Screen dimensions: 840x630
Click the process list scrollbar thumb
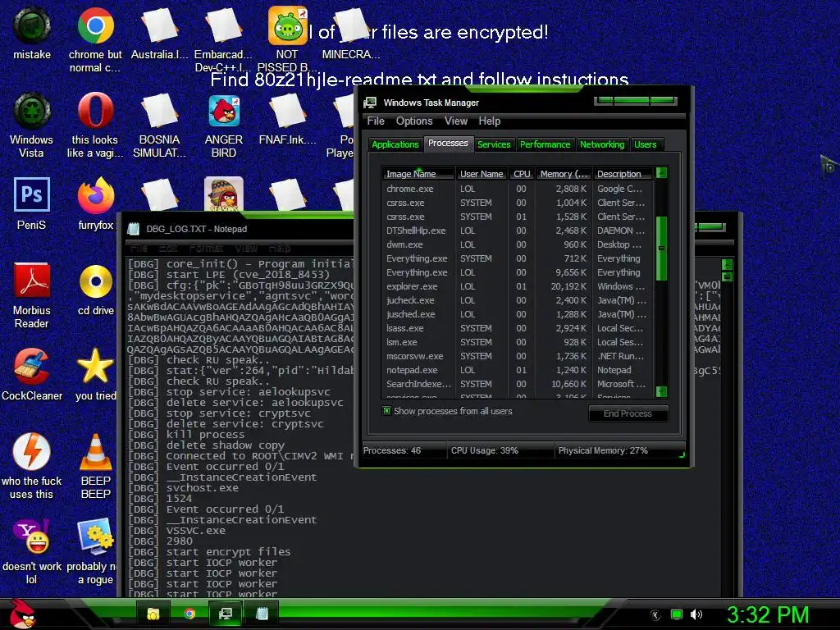point(662,248)
